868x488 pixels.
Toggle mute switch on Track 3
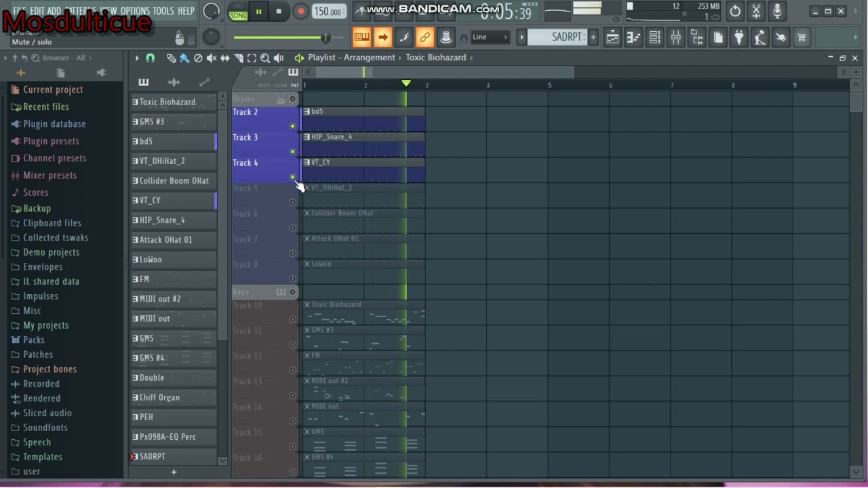tap(292, 151)
